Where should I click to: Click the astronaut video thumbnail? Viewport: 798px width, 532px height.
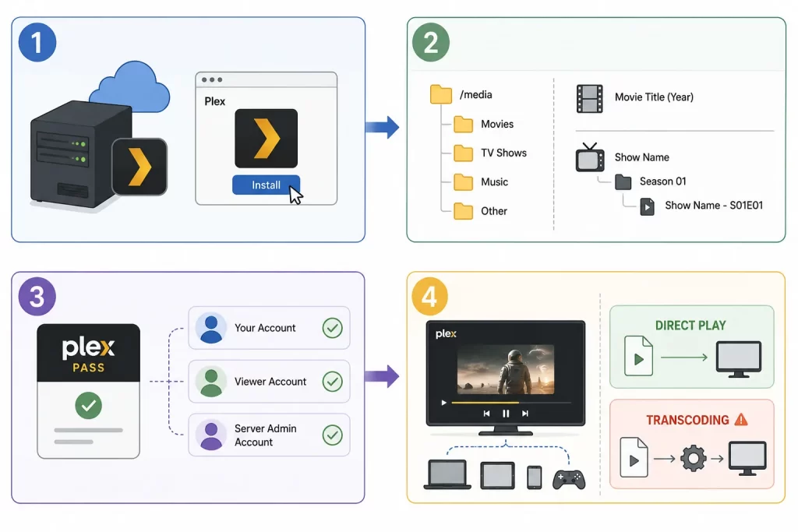tap(506, 369)
